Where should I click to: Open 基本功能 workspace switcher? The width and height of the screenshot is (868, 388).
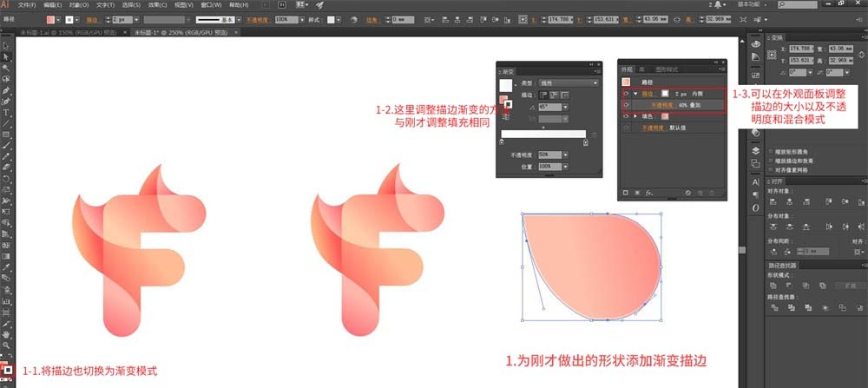point(753,4)
